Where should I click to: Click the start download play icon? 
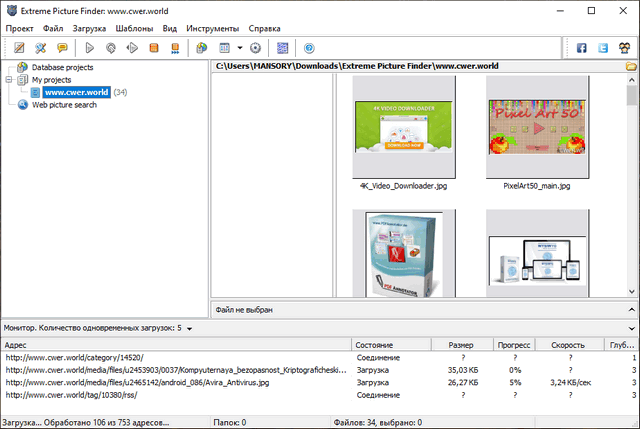90,47
